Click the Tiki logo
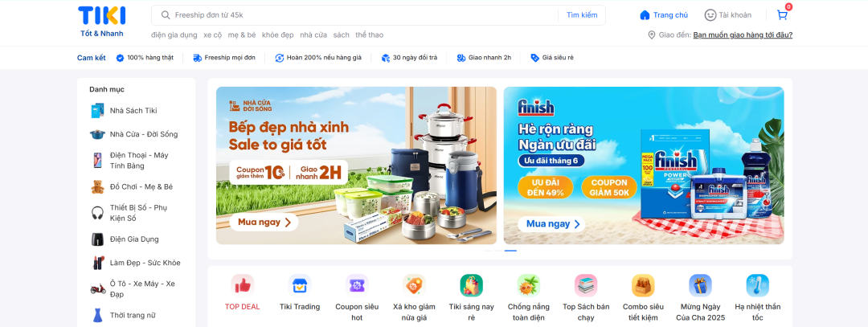This screenshot has height=327, width=868. pyautogui.click(x=102, y=22)
